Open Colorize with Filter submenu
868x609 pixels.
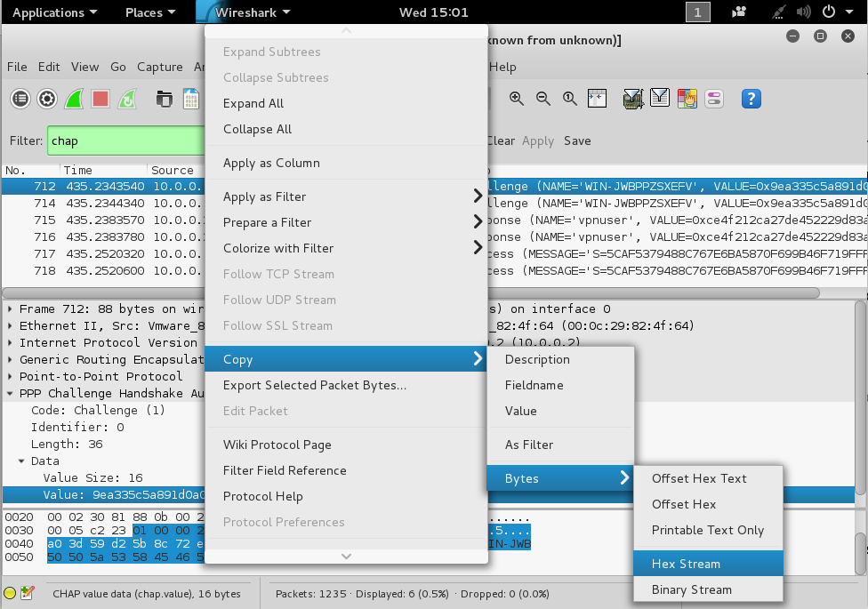(x=346, y=248)
